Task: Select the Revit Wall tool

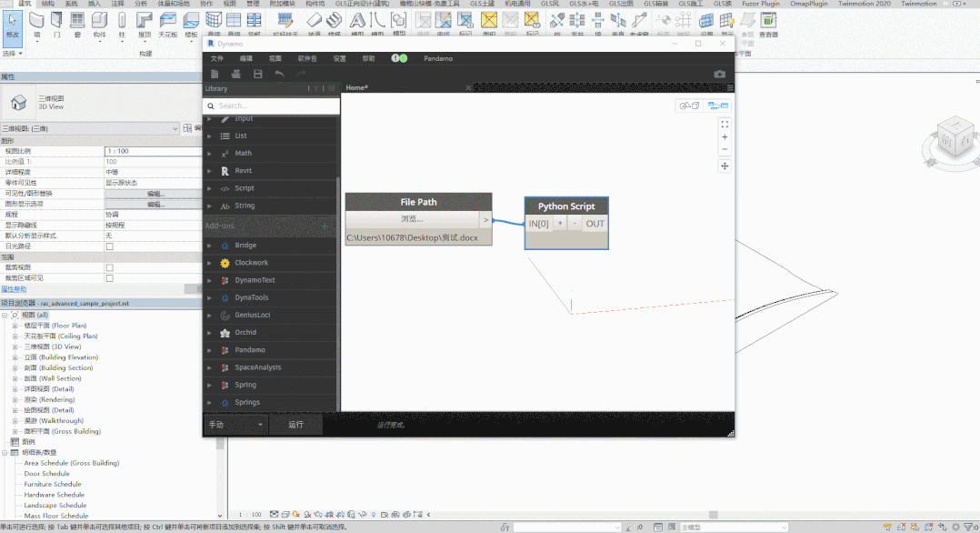Action: click(37, 25)
